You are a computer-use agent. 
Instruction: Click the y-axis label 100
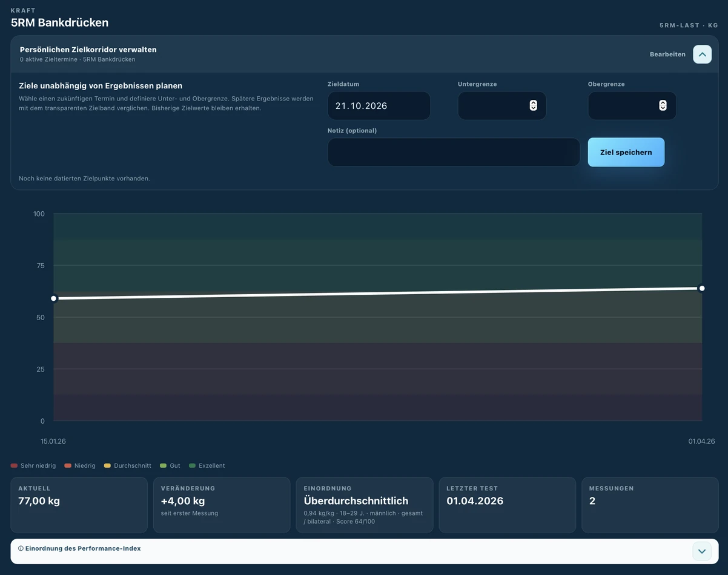point(39,214)
